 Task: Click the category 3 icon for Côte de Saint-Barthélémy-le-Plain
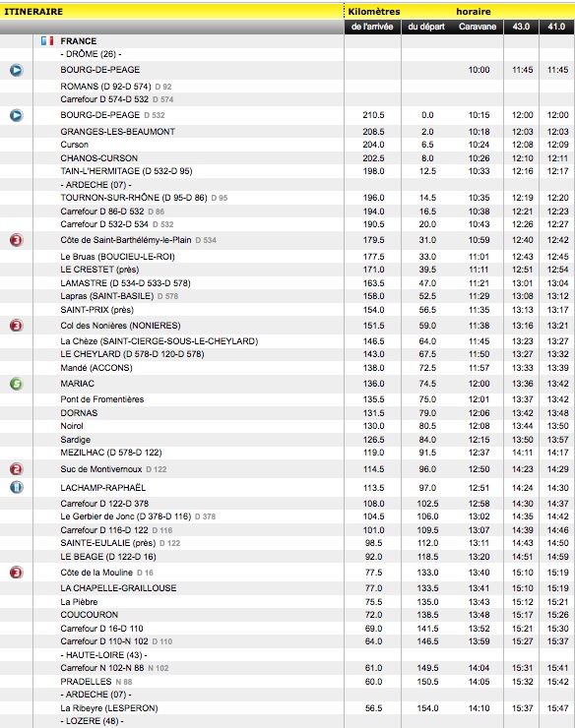[17, 240]
